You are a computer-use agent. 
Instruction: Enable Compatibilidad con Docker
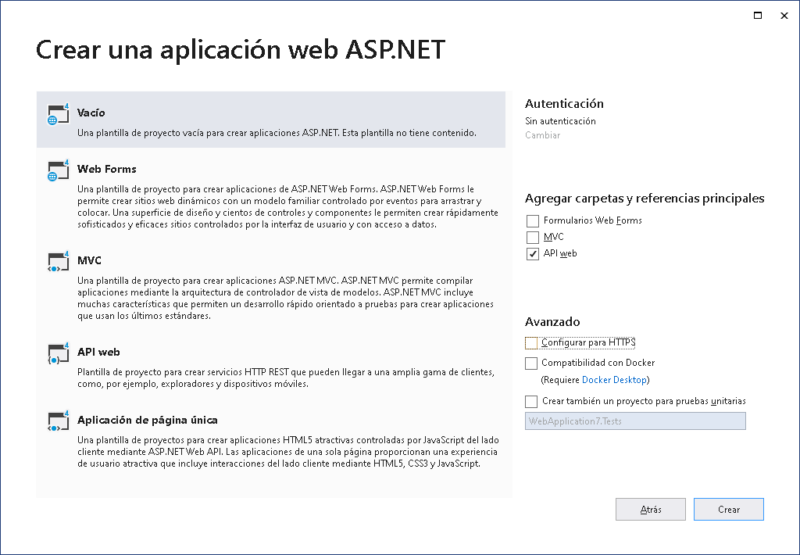(x=531, y=363)
